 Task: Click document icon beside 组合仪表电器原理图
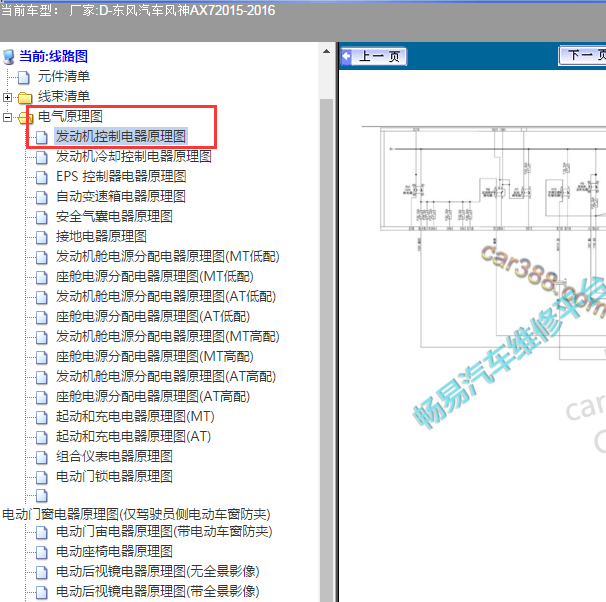[42, 457]
